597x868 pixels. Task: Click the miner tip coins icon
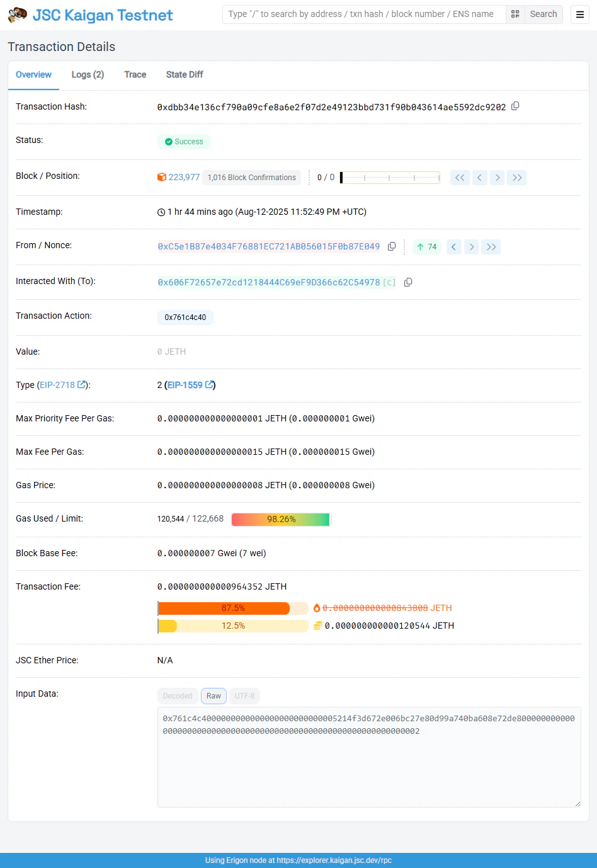pyautogui.click(x=318, y=625)
